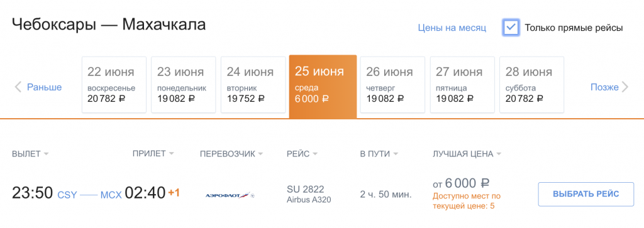The width and height of the screenshot is (644, 228).
Task: Click the Аэрофлот airline logo
Action: (x=230, y=195)
